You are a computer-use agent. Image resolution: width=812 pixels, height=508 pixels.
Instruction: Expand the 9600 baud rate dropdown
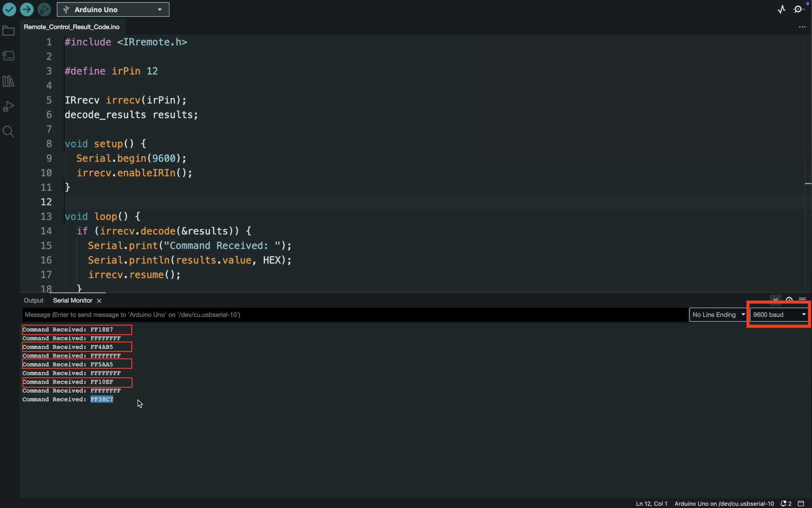click(x=779, y=315)
